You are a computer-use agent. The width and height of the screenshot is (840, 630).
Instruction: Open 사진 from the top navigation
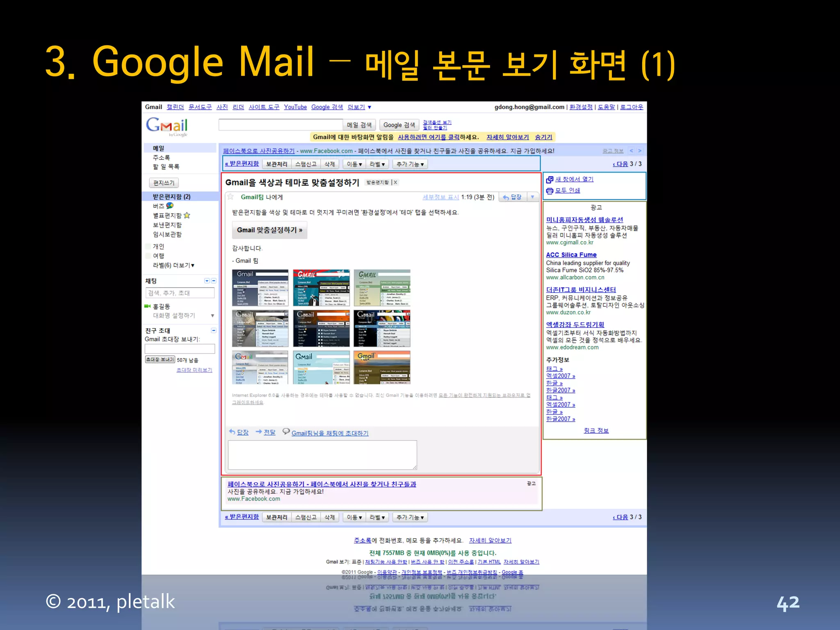[x=222, y=107]
